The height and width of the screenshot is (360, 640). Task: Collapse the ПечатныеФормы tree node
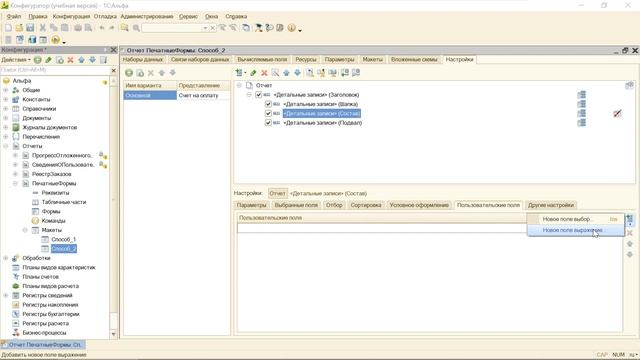[15, 183]
